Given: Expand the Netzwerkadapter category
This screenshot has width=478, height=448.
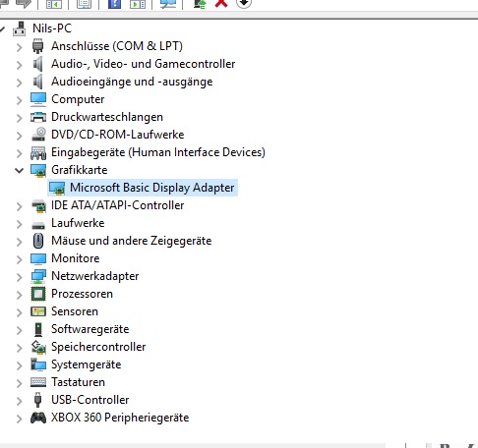Looking at the screenshot, I should click(x=20, y=277).
